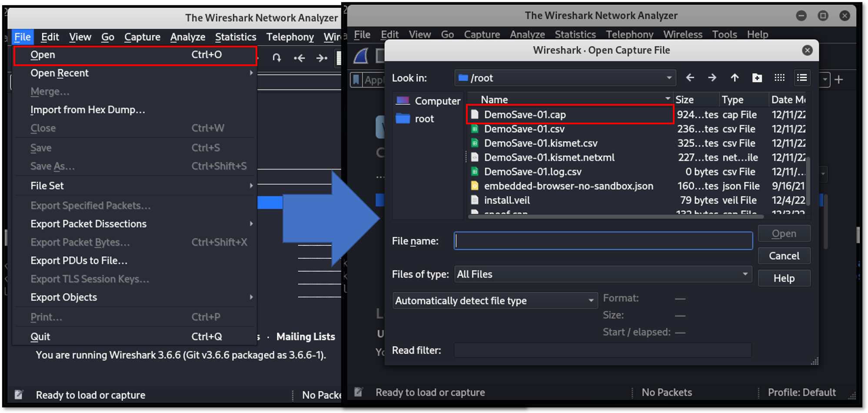Image resolution: width=868 pixels, height=413 pixels.
Task: Navigate to the parent directory
Action: [x=735, y=78]
